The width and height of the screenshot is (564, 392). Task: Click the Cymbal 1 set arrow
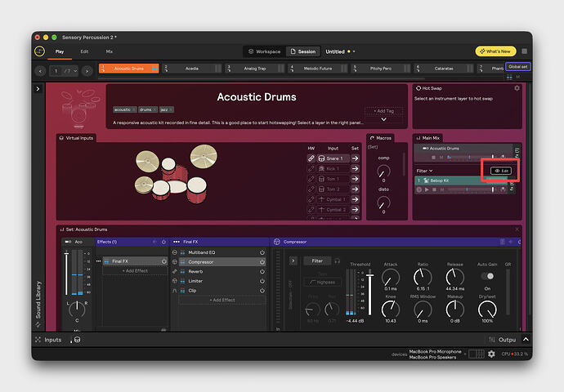coord(355,199)
